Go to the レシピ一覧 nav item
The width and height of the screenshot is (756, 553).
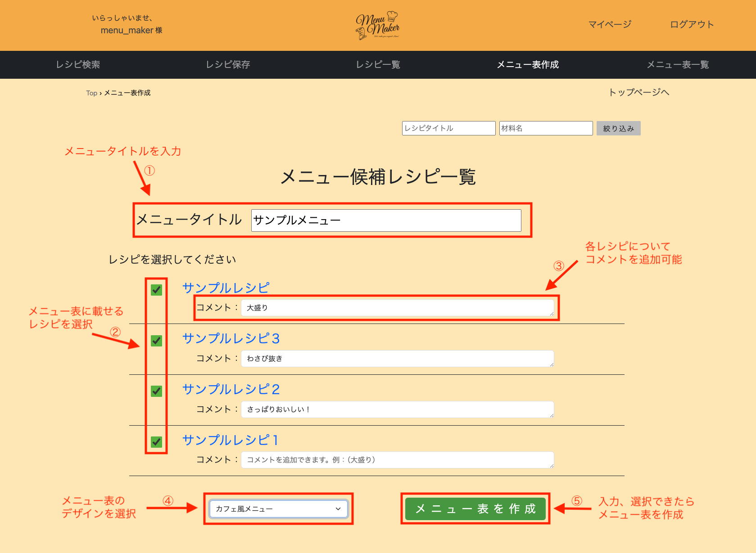click(x=378, y=64)
